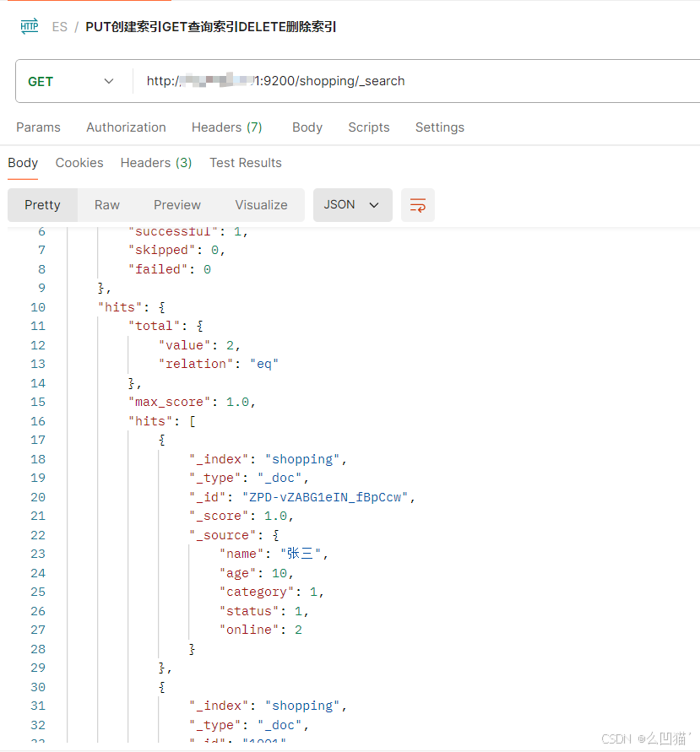Open the request Body tab
The width and height of the screenshot is (700, 752).
click(307, 127)
